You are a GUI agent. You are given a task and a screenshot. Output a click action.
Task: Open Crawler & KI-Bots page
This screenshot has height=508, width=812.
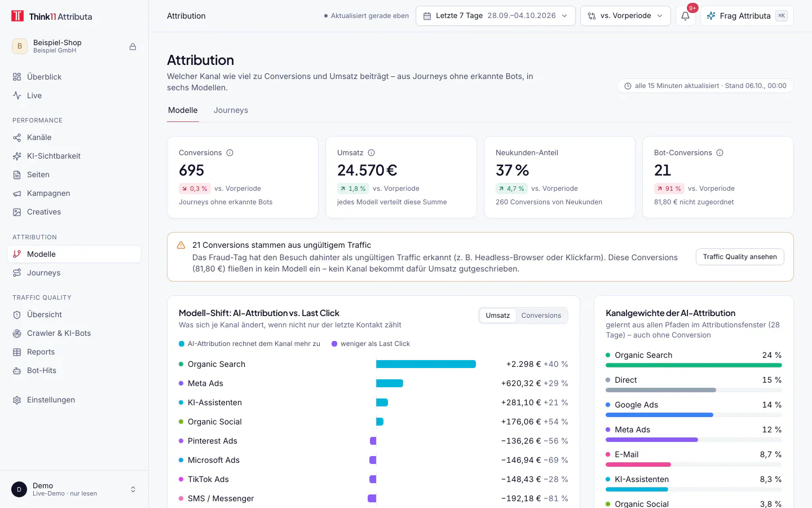(x=74, y=333)
